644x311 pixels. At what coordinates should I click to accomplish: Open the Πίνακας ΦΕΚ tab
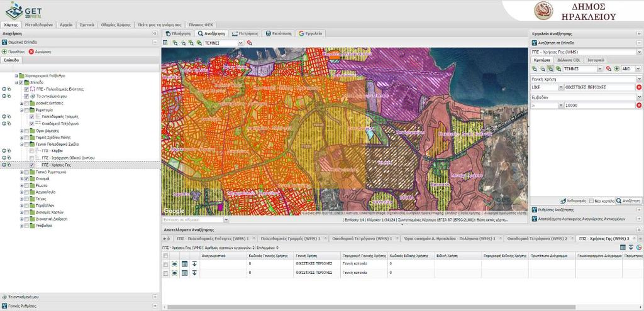(x=201, y=25)
